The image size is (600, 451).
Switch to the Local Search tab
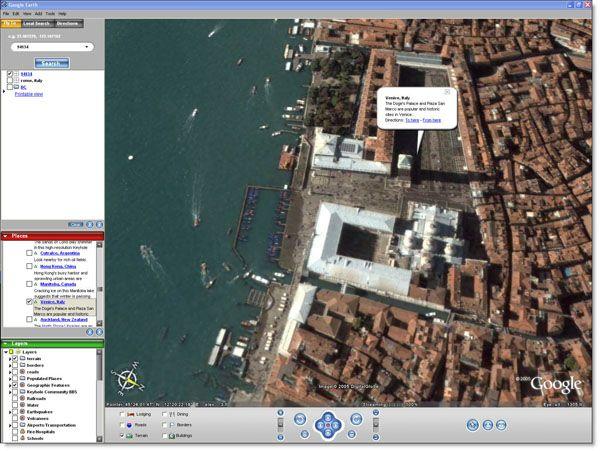(x=36, y=24)
